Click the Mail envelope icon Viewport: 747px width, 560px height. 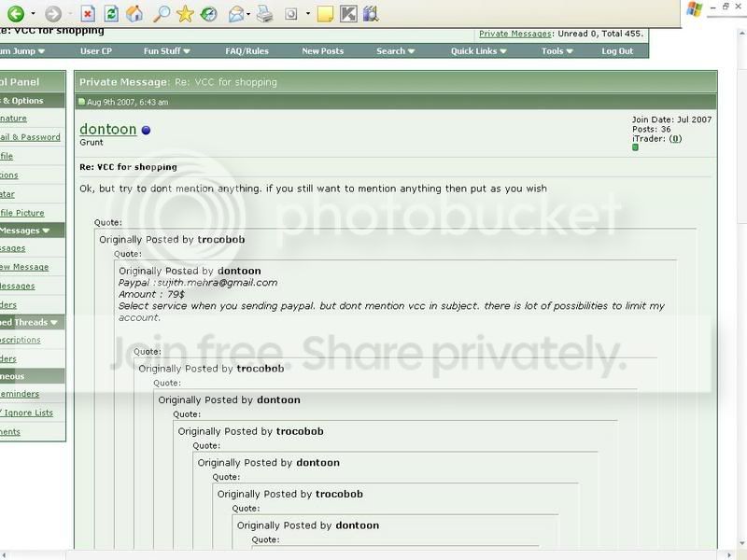click(x=236, y=14)
